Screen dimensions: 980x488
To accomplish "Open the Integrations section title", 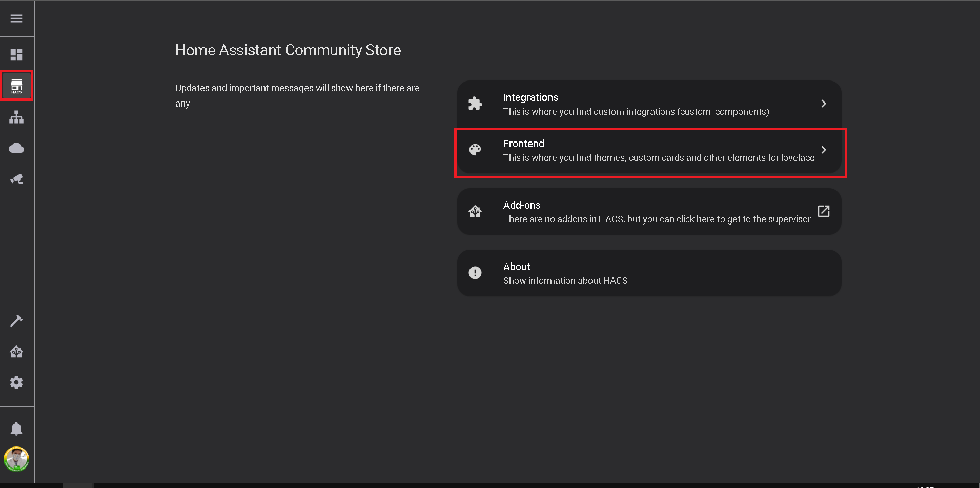I will tap(530, 97).
